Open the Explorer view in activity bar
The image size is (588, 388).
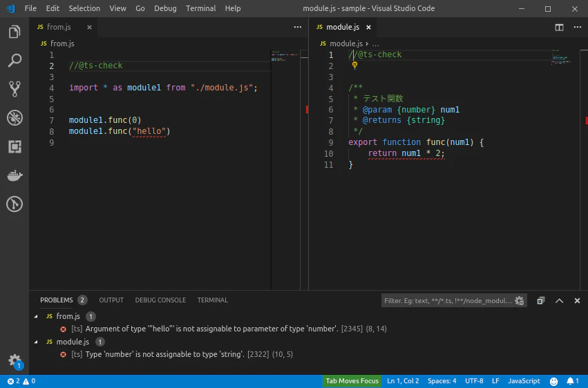[x=15, y=32]
